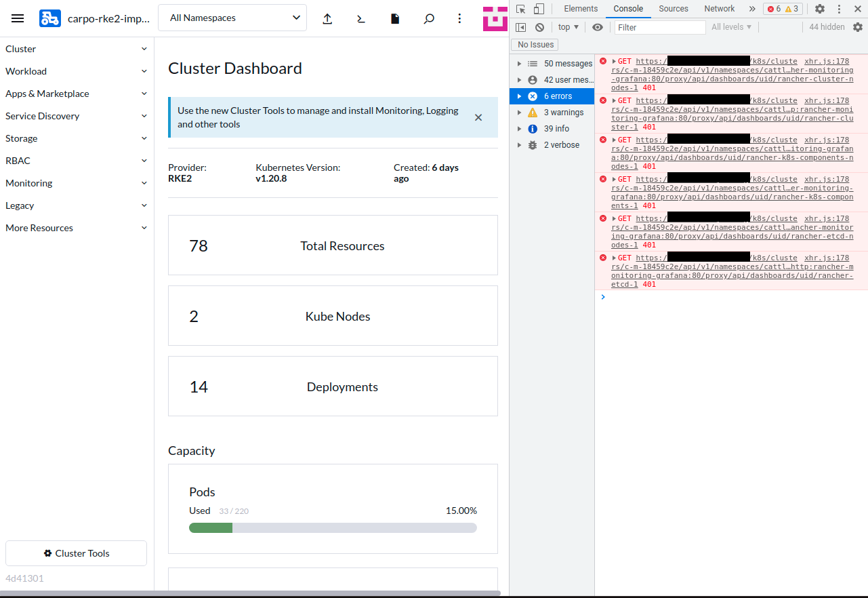Open Cluster Tools
Image resolution: width=868 pixels, height=598 pixels.
click(76, 553)
